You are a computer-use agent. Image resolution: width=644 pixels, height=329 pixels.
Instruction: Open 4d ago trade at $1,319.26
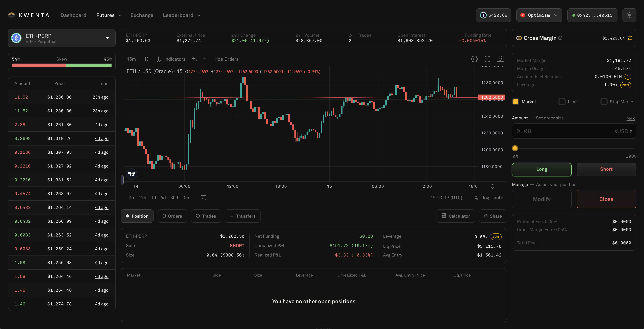point(101,138)
